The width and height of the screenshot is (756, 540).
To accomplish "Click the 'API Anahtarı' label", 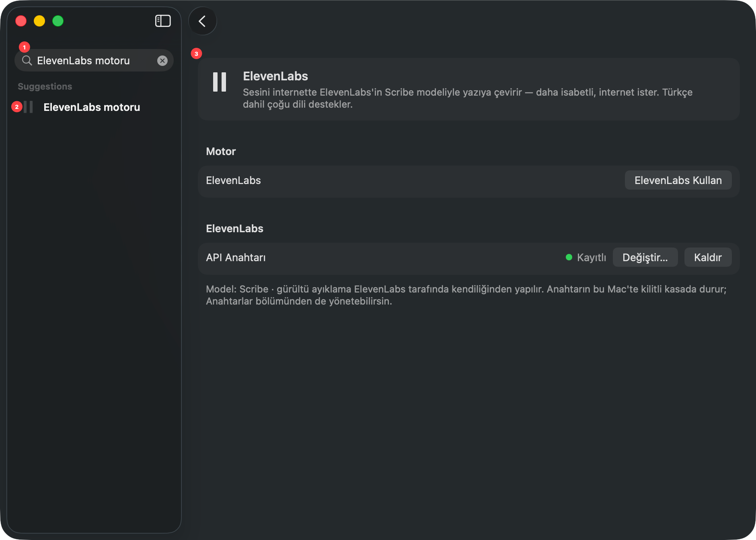I will coord(236,258).
